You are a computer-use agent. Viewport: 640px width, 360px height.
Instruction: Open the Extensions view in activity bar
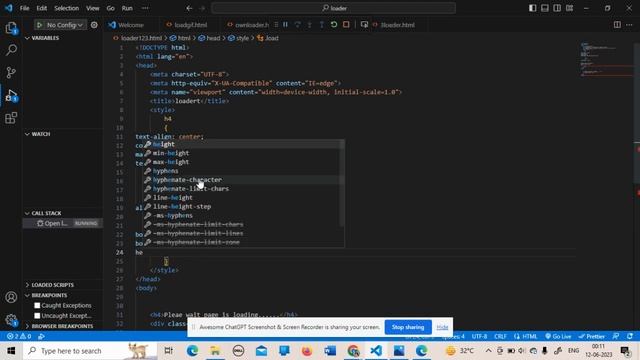pyautogui.click(x=11, y=118)
